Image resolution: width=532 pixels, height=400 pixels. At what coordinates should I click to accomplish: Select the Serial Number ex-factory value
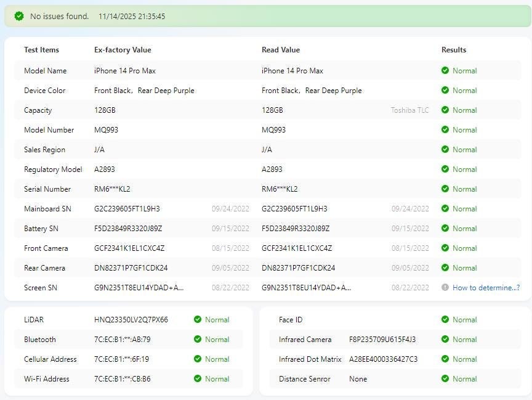[112, 189]
